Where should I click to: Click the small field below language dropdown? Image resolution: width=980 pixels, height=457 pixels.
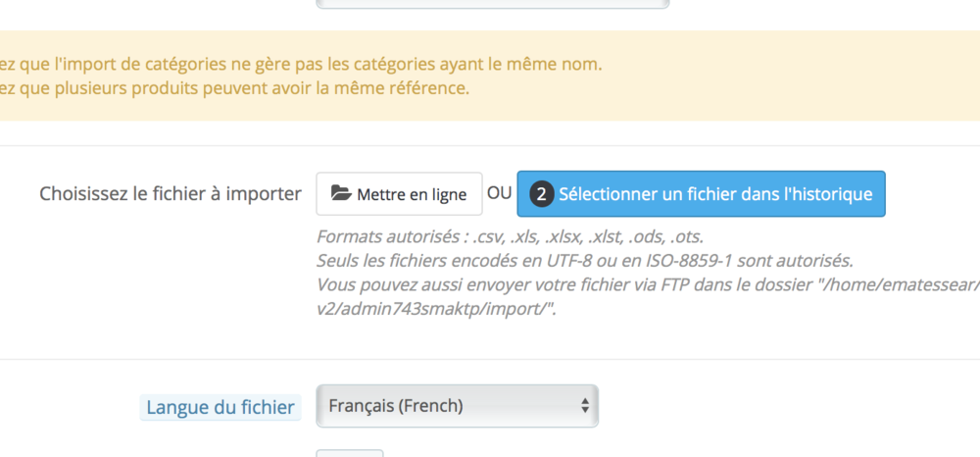pyautogui.click(x=349, y=453)
